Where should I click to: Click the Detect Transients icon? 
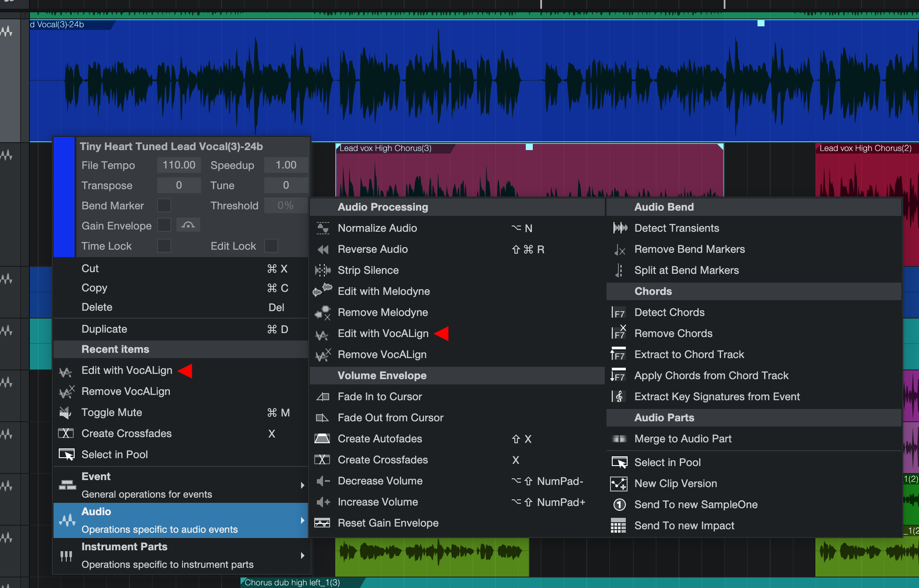620,228
